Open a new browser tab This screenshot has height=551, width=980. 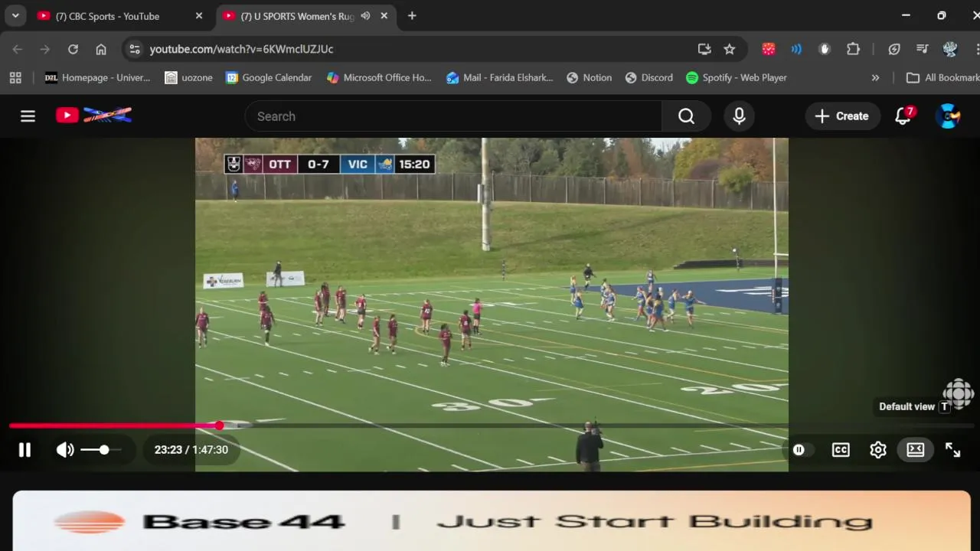coord(412,16)
